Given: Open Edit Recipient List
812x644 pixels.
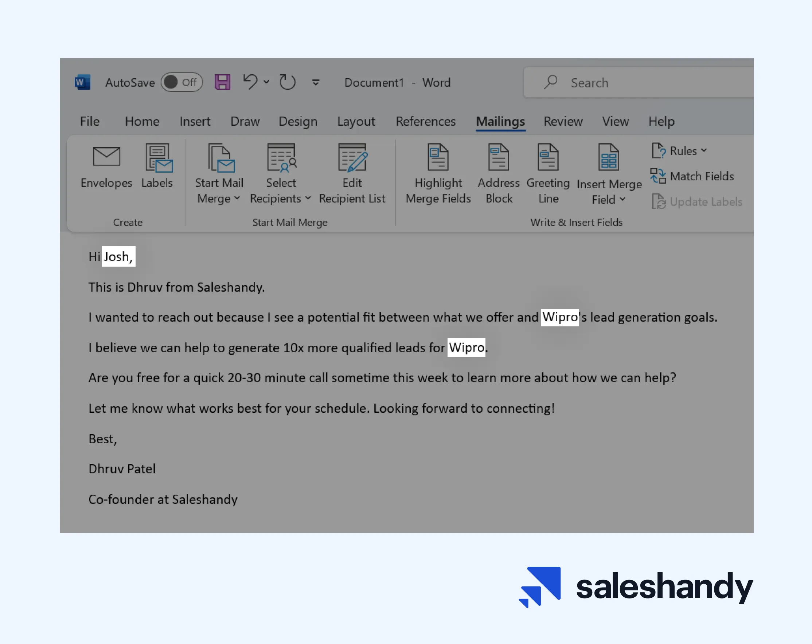Looking at the screenshot, I should (352, 174).
